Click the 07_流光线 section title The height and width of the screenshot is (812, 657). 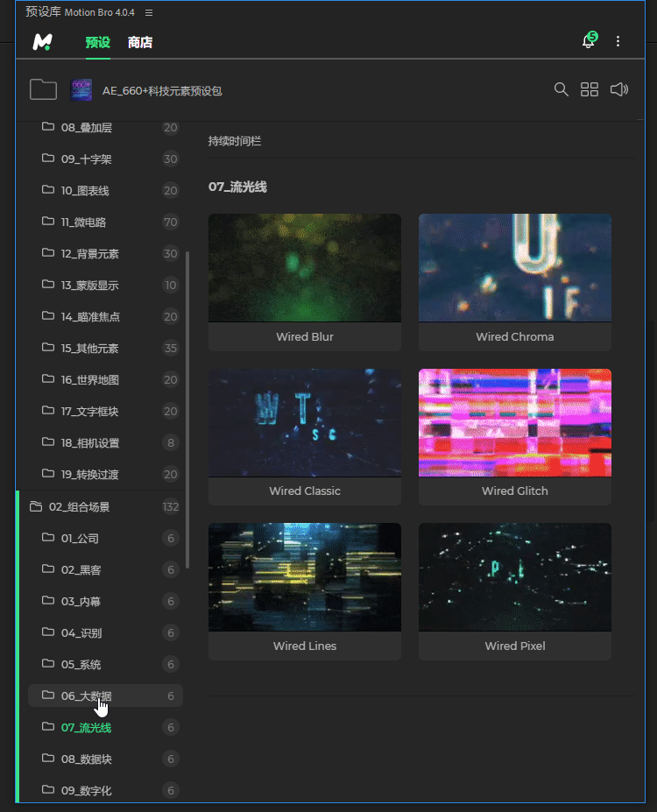tap(237, 187)
